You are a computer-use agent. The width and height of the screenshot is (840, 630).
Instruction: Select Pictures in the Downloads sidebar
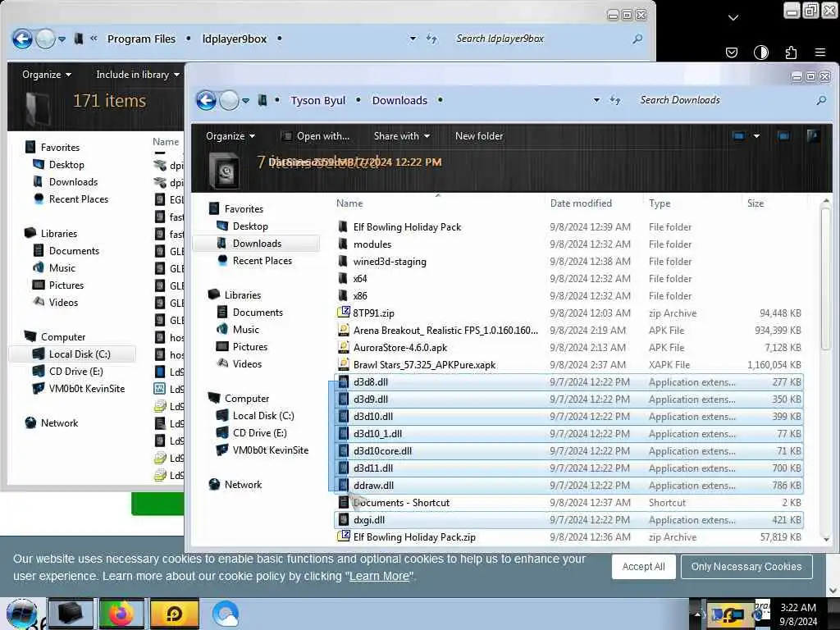click(x=250, y=347)
